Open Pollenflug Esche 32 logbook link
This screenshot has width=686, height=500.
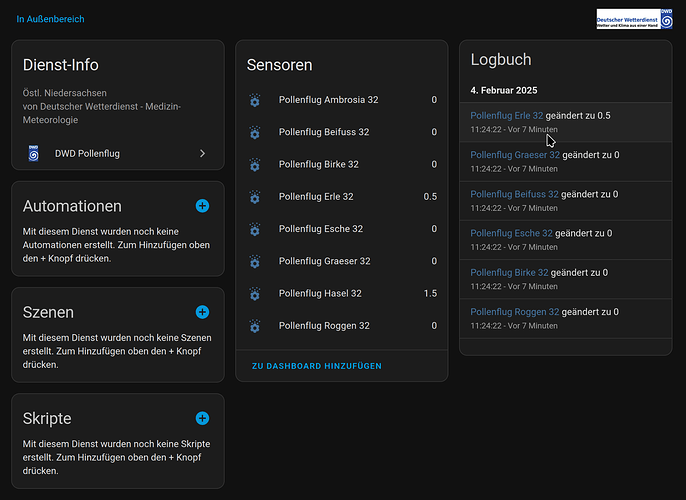[x=511, y=233]
